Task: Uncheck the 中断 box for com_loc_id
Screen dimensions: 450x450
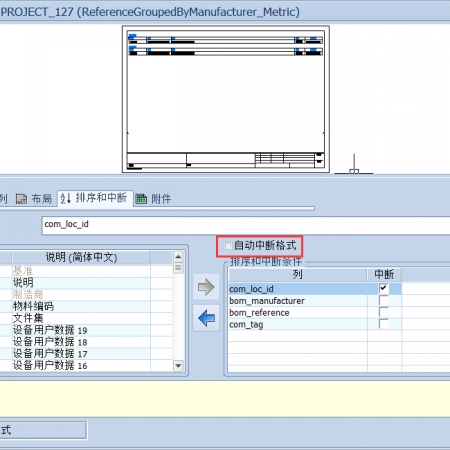Action: (383, 288)
